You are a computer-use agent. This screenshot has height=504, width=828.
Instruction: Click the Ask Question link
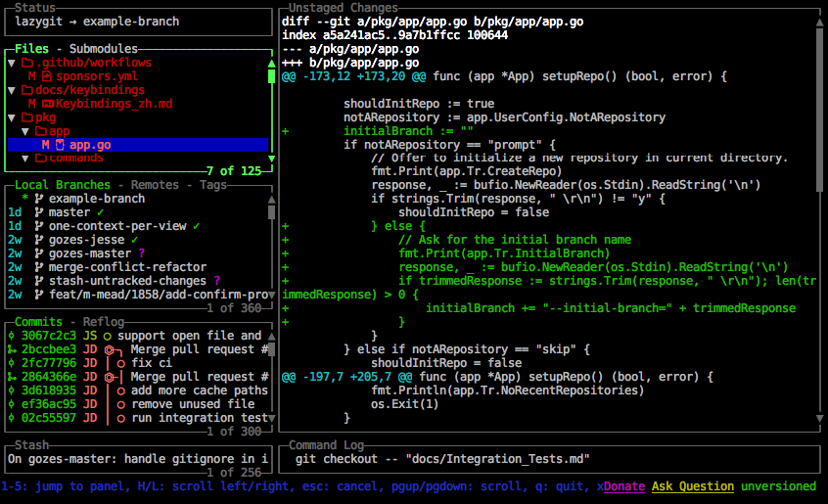point(692,486)
